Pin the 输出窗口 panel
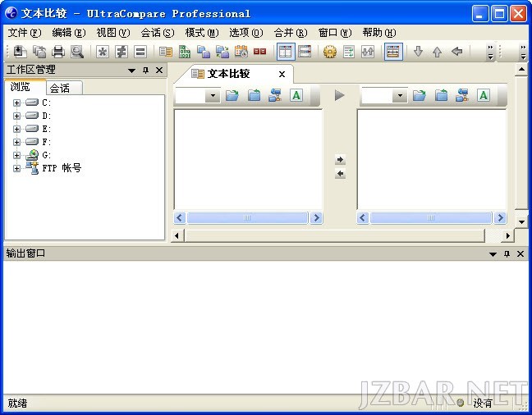 507,253
